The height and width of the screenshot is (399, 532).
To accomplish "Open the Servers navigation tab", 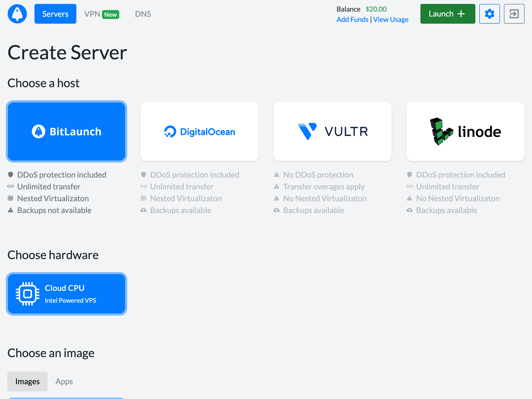I will tap(55, 14).
